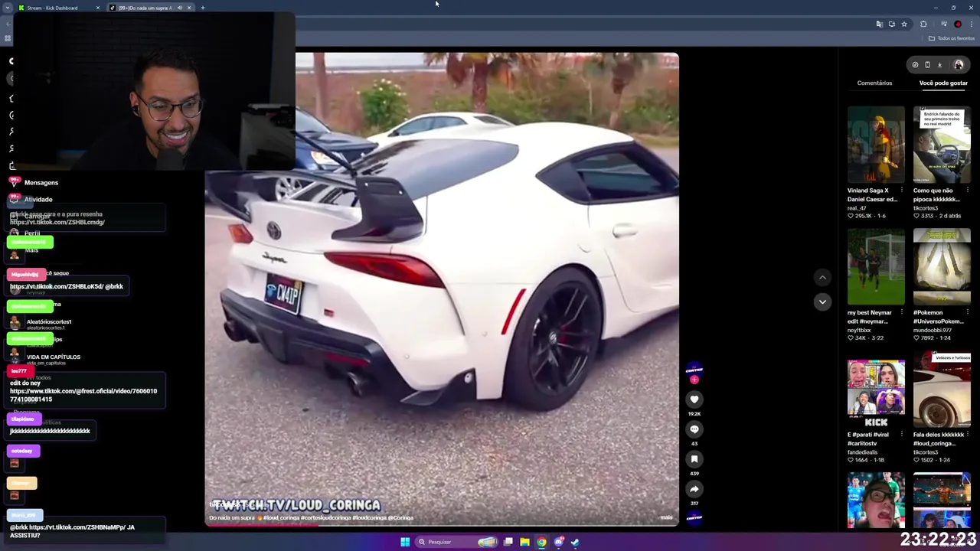Open Discord from the taskbar
This screenshot has width=980, height=551.
tap(559, 542)
